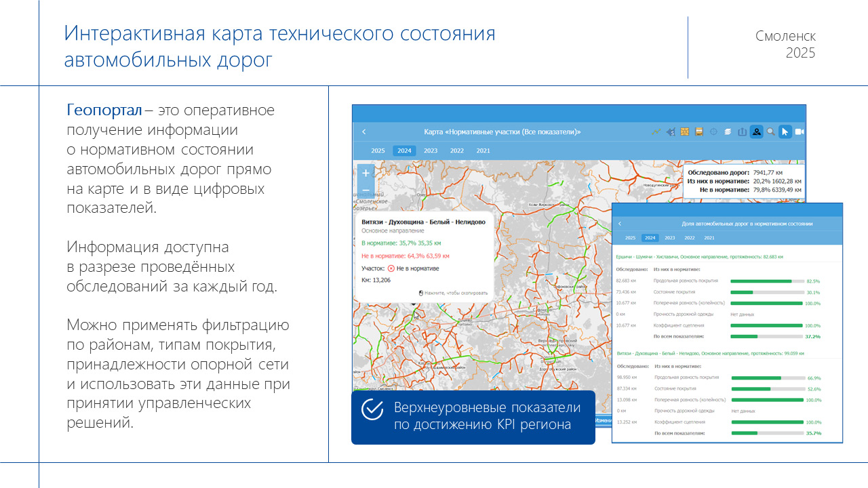Click the back arrow in the map header
Viewport: 868px width, 488px height.
[364, 131]
